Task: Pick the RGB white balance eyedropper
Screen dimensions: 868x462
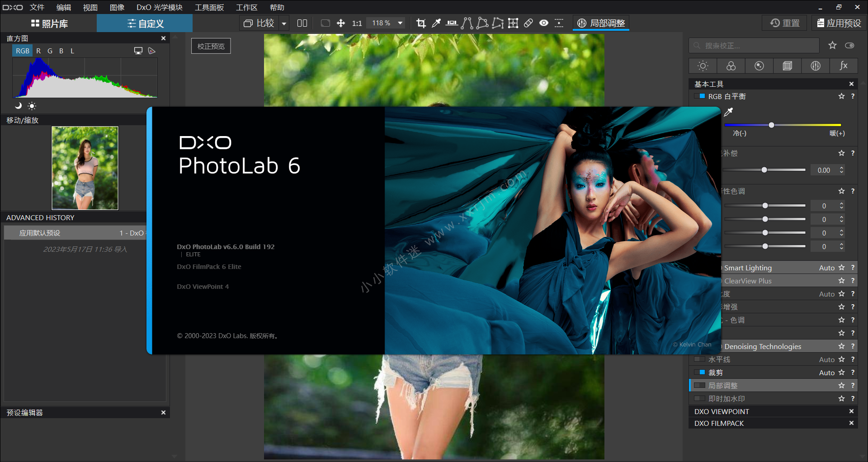Action: tap(728, 112)
